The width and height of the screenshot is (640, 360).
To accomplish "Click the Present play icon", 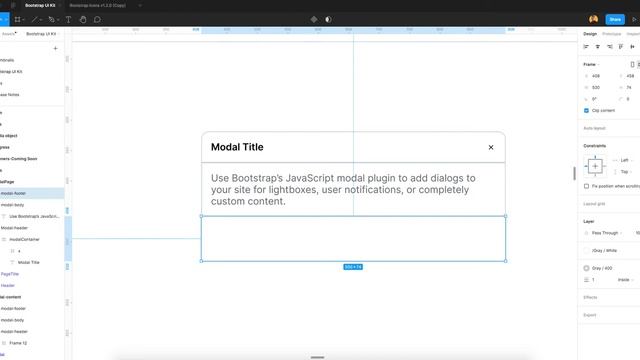I will (x=634, y=19).
